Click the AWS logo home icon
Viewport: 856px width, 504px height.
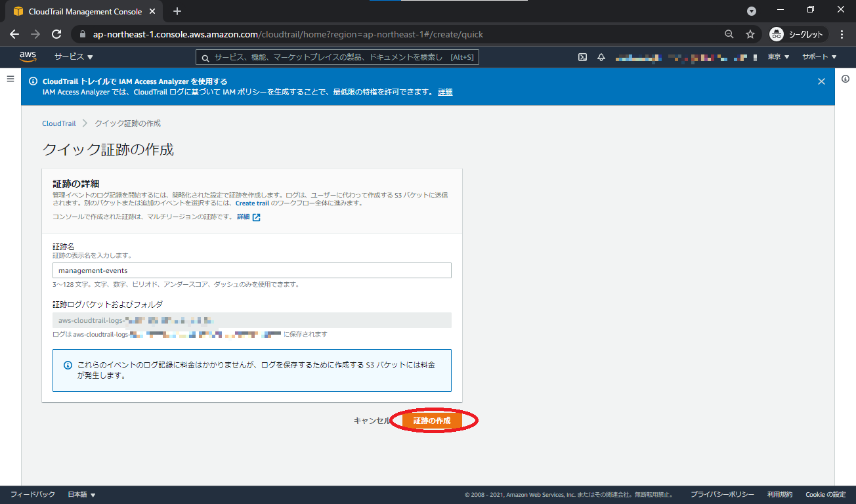click(x=28, y=57)
